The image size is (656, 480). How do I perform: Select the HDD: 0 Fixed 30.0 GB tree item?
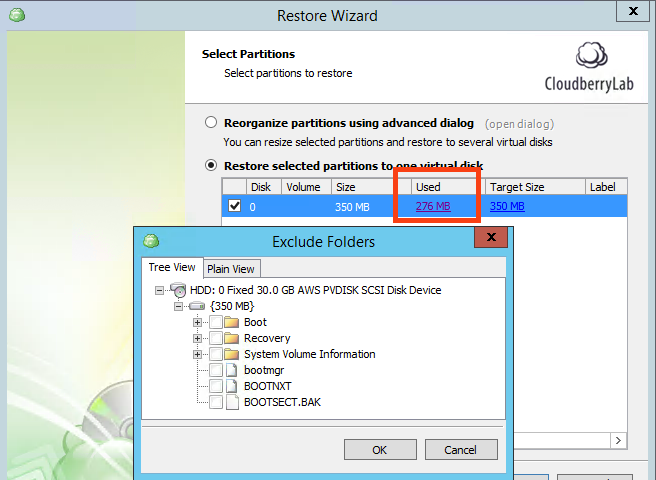point(315,290)
